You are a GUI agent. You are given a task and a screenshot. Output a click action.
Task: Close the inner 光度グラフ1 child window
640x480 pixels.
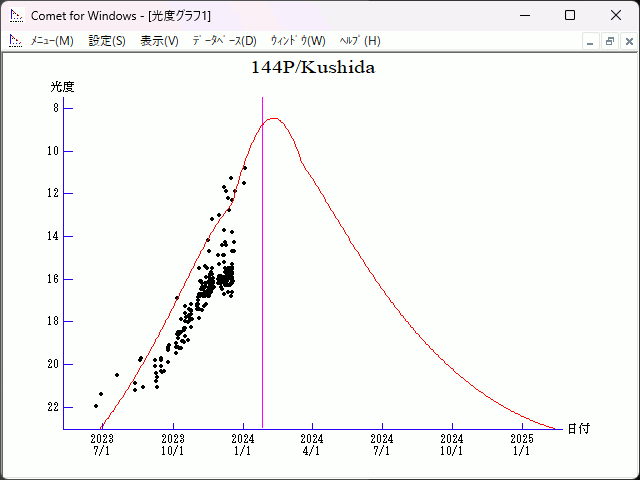[627, 41]
